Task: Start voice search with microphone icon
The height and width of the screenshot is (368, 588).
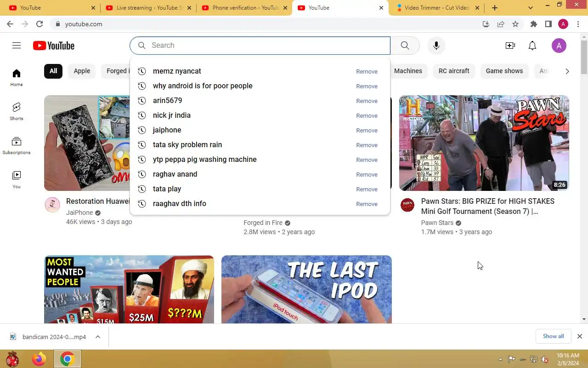Action: [436, 46]
